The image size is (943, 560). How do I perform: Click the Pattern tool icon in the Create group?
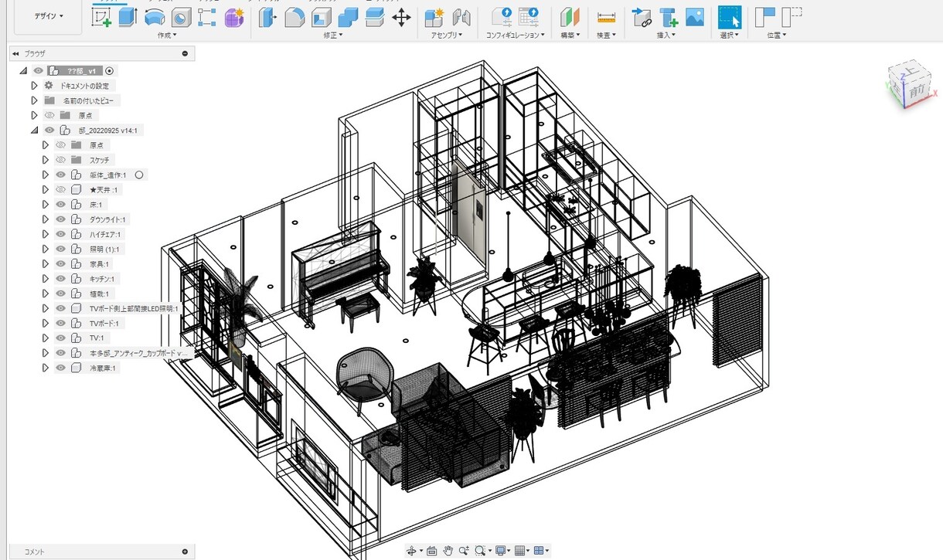pos(206,17)
